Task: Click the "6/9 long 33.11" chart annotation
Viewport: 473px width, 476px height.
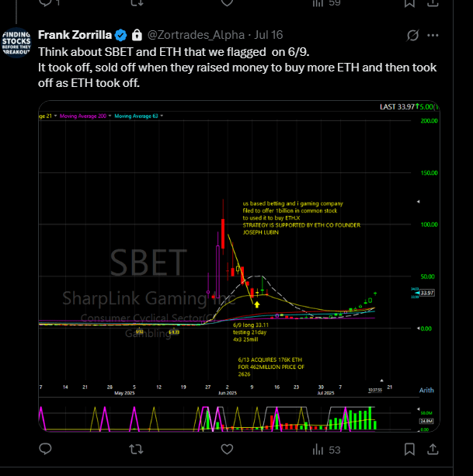Action: tap(251, 325)
